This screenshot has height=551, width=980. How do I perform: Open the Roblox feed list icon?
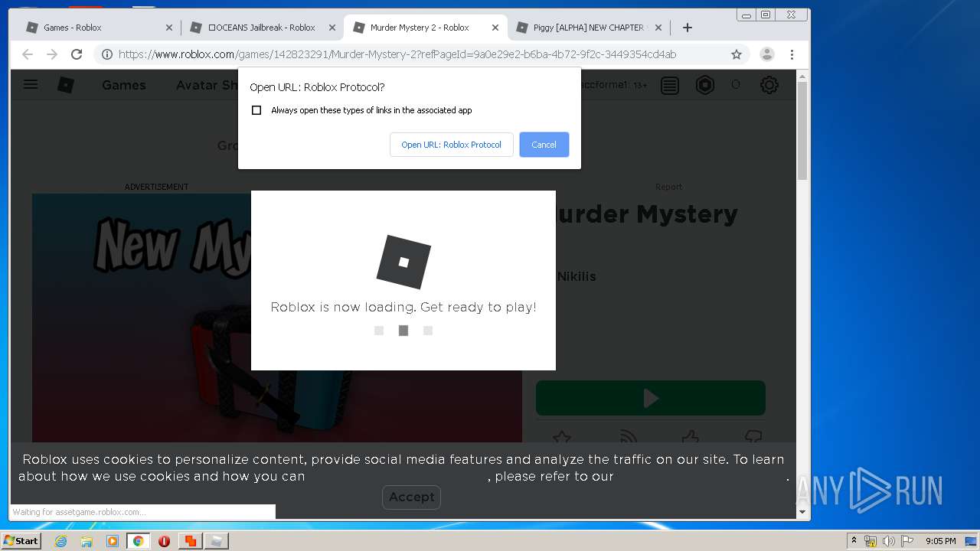(x=670, y=85)
